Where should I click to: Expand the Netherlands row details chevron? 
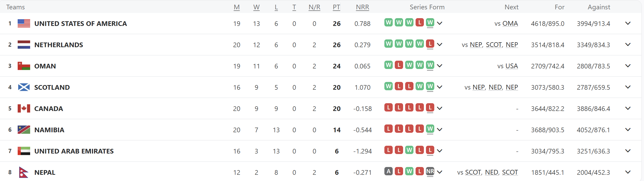628,45
